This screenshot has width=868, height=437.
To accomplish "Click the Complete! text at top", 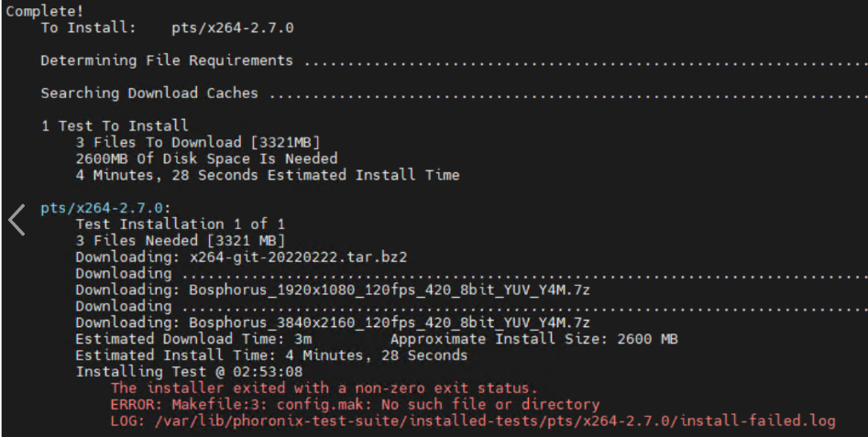I will [45, 11].
